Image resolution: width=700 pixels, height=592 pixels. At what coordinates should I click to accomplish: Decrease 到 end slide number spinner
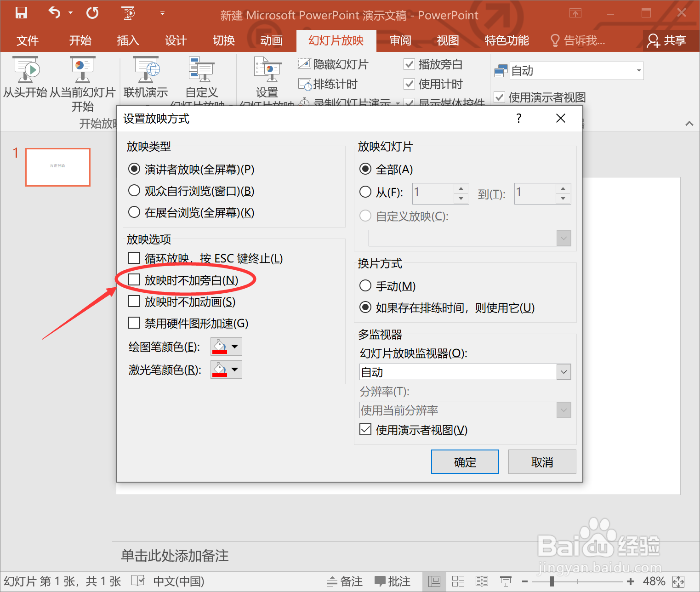(x=563, y=199)
